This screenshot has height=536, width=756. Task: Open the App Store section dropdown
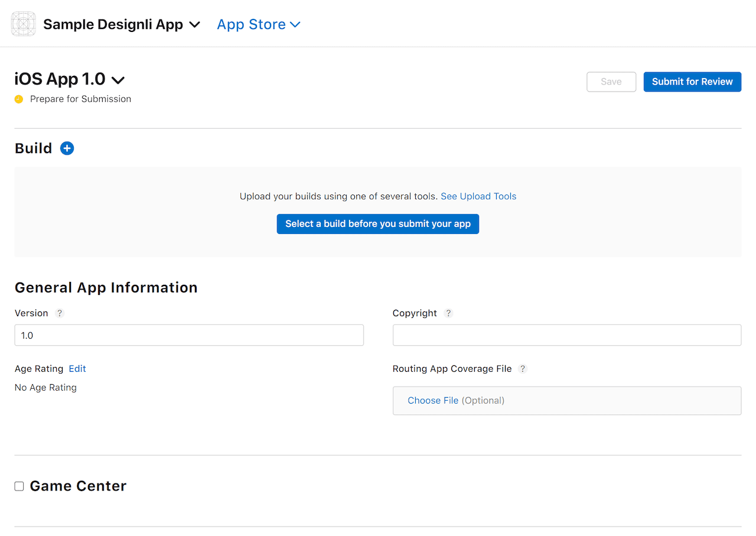296,24
